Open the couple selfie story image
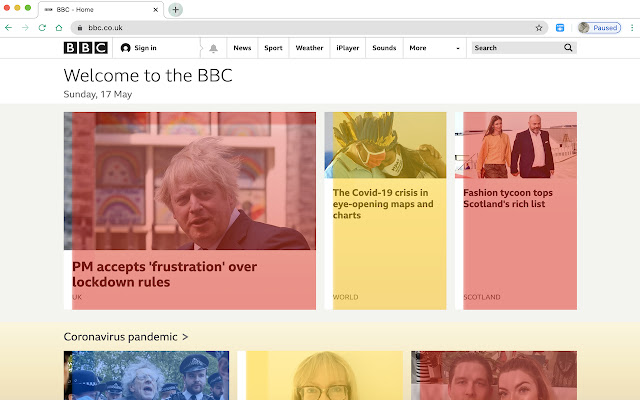Viewport: 640px width, 400px height. (x=494, y=376)
